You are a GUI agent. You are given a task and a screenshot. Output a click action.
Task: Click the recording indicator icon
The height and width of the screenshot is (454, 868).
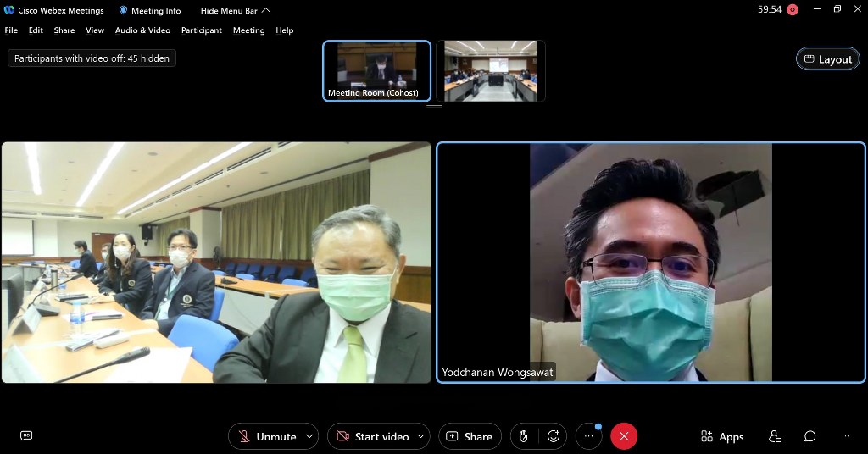[x=793, y=9]
